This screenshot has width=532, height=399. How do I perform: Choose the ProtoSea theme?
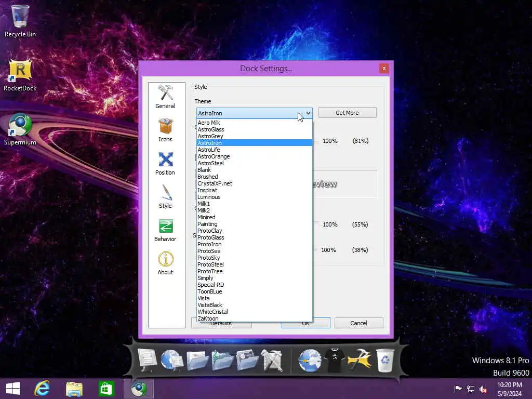255,251
